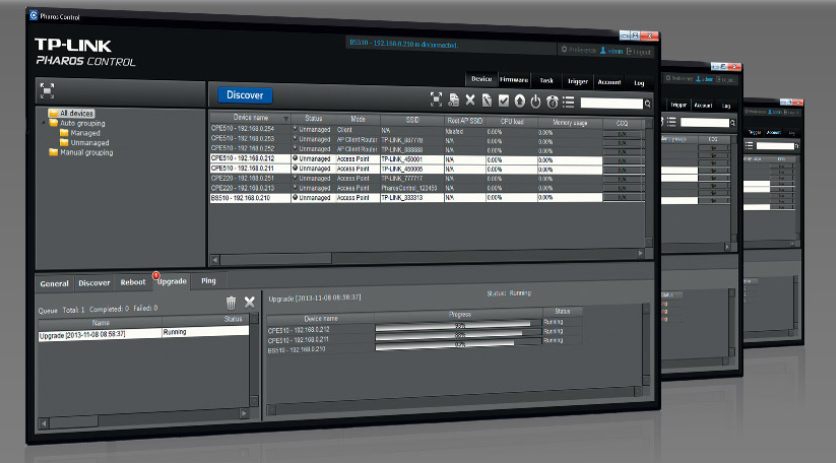Click the X cancel icon in upgrade queue
The image size is (836, 463).
pyautogui.click(x=250, y=302)
